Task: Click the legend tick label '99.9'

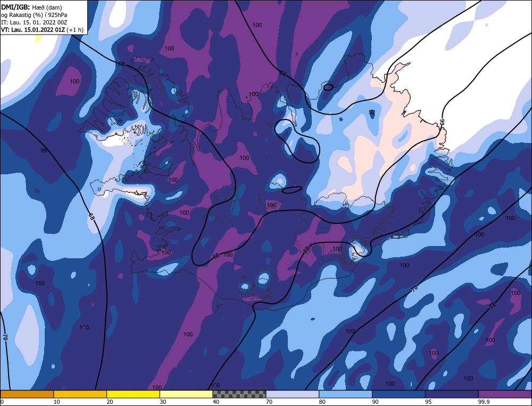Action: pyautogui.click(x=484, y=402)
